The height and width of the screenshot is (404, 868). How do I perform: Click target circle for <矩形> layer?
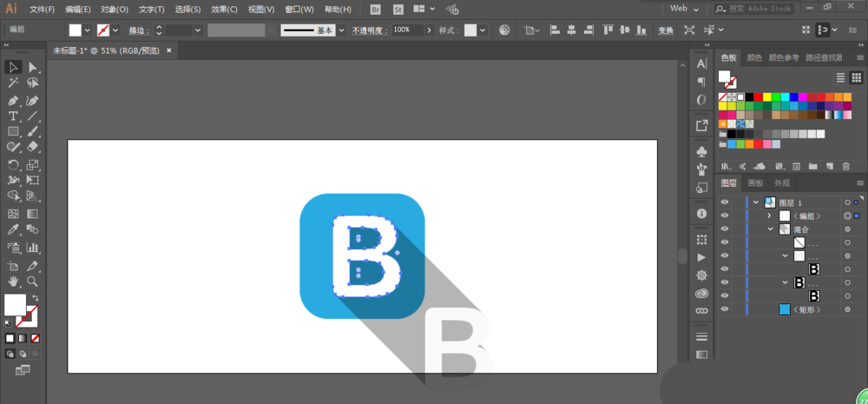(x=847, y=309)
